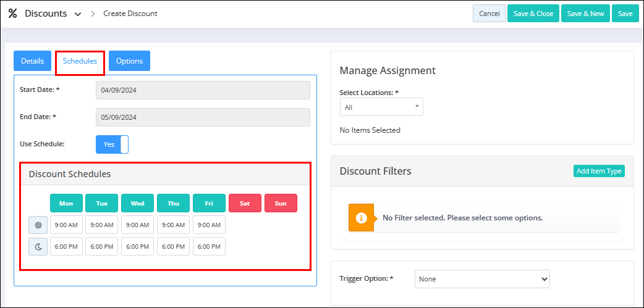The width and height of the screenshot is (644, 308).
Task: Click the Start Date field
Action: click(x=203, y=90)
